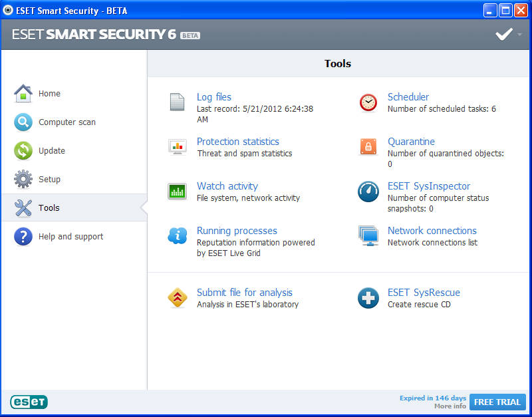Click the More info link
532x417 pixels.
click(x=450, y=406)
